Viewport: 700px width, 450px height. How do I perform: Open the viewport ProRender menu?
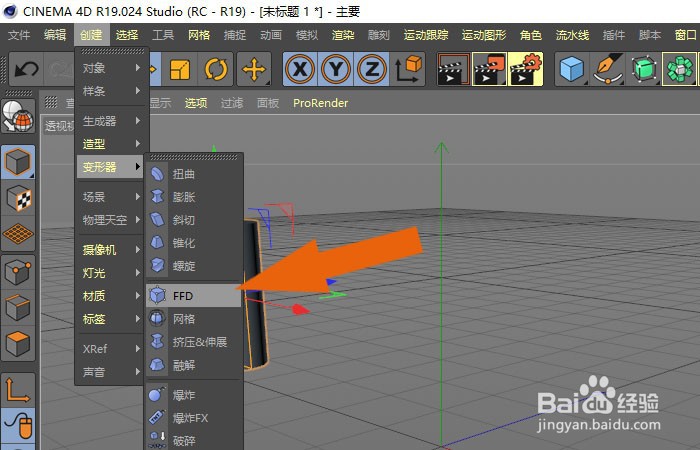(x=321, y=103)
